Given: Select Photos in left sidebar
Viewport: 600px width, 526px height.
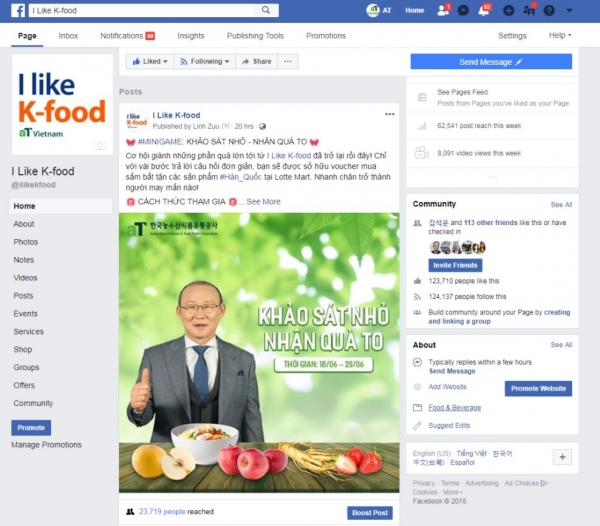Looking at the screenshot, I should [x=26, y=242].
